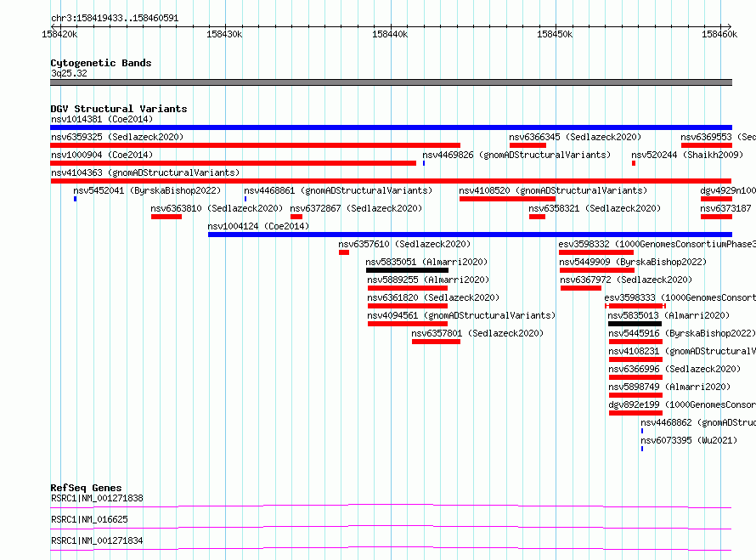This screenshot has height=560, width=756.
Task: Open the nsv5898749 (Almarri2020) variant
Action: point(669,387)
